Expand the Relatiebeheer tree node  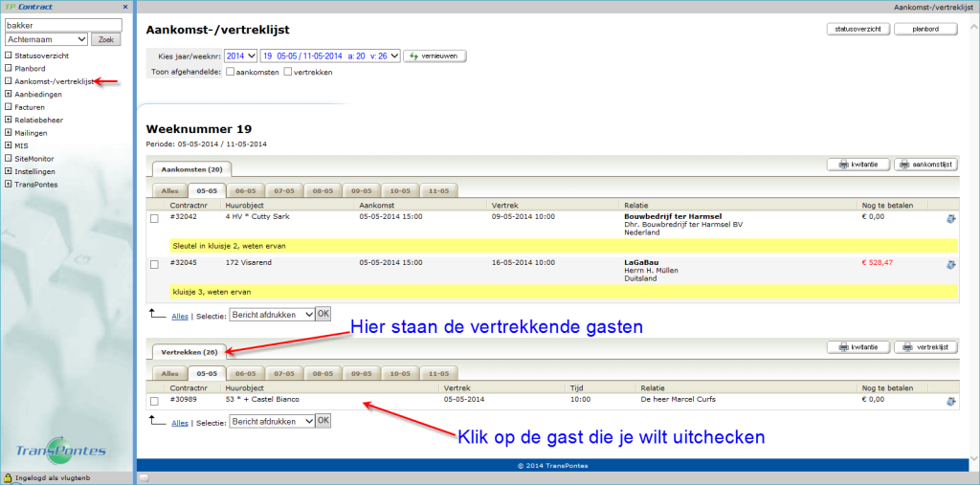pos(8,121)
